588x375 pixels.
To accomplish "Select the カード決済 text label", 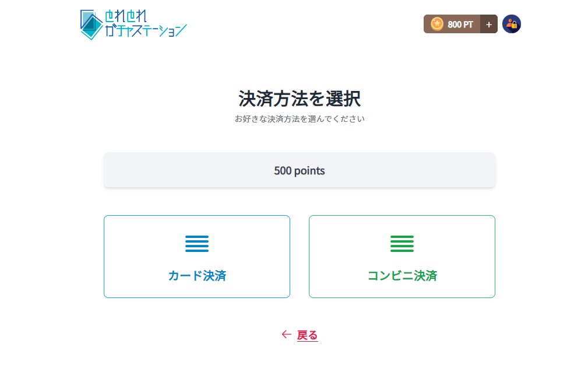I will tap(197, 276).
